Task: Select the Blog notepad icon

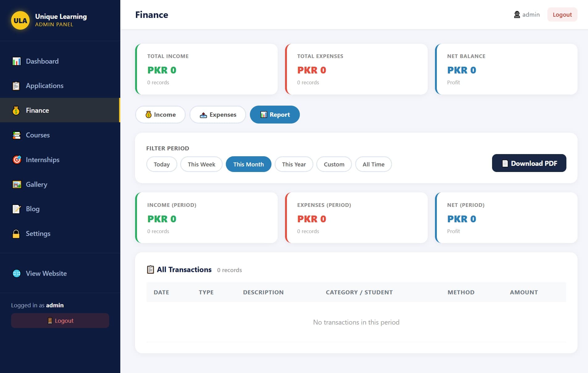Action: click(16, 209)
